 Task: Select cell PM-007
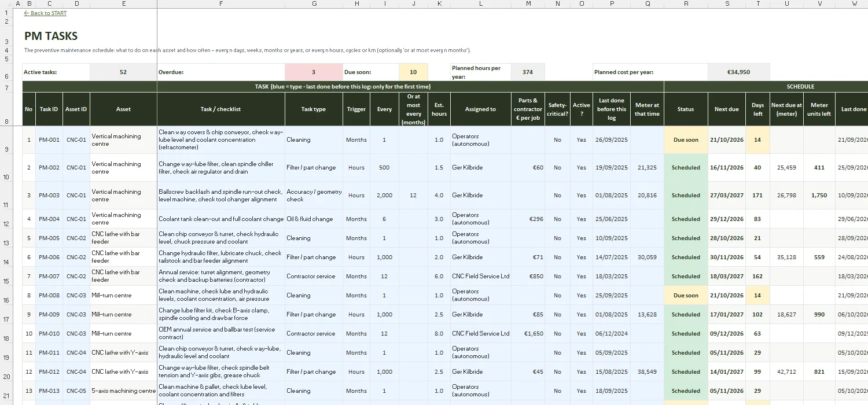click(49, 277)
